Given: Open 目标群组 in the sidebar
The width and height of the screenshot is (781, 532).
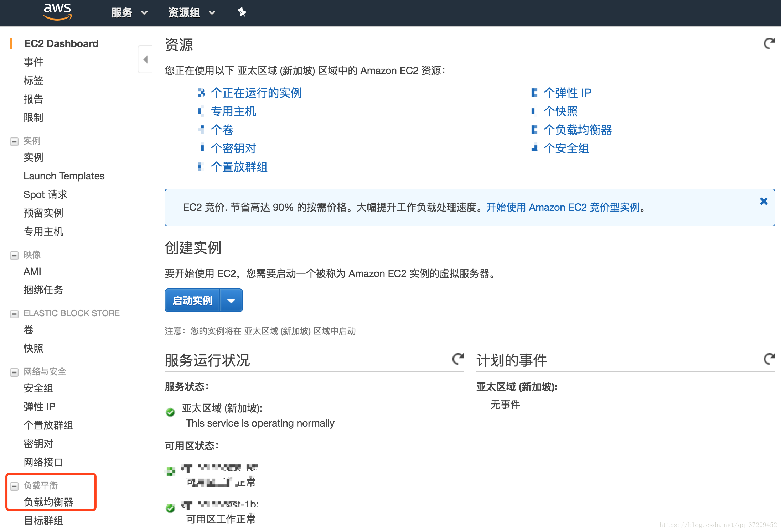Looking at the screenshot, I should pos(43,521).
